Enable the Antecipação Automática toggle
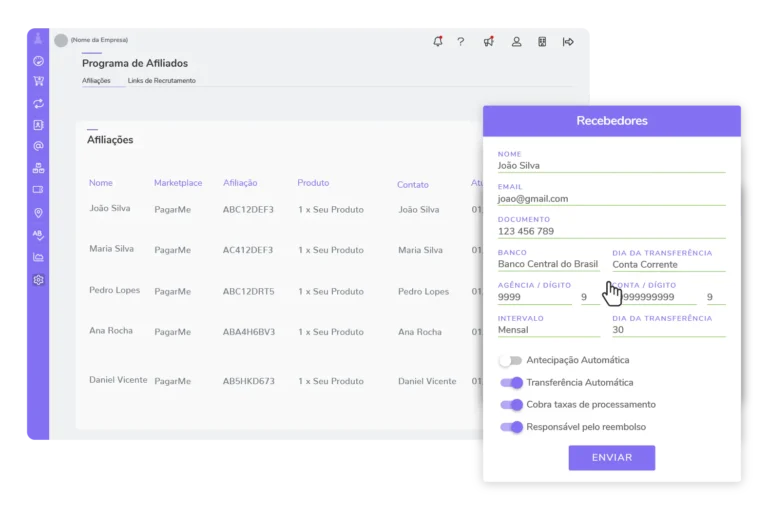The image size is (768, 510). 510,361
